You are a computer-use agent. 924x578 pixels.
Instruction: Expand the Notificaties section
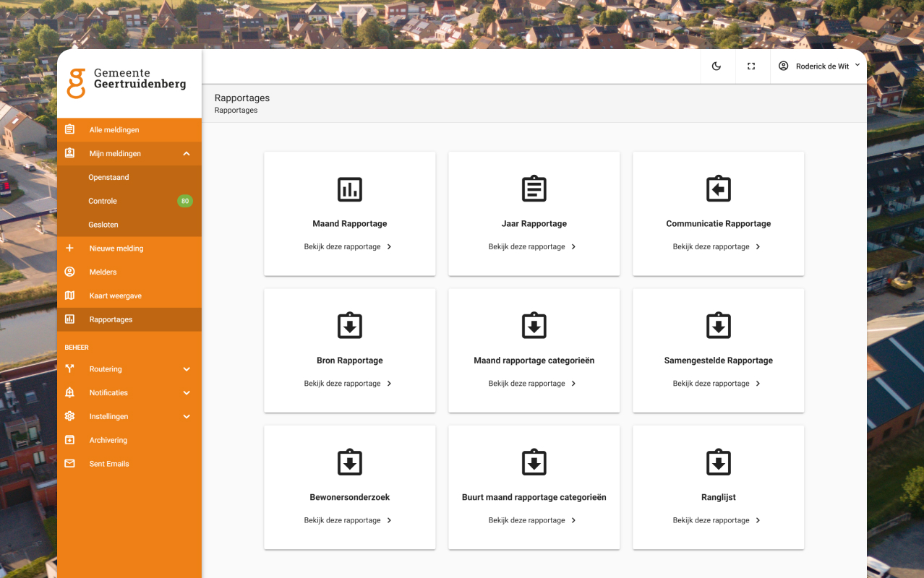(129, 392)
